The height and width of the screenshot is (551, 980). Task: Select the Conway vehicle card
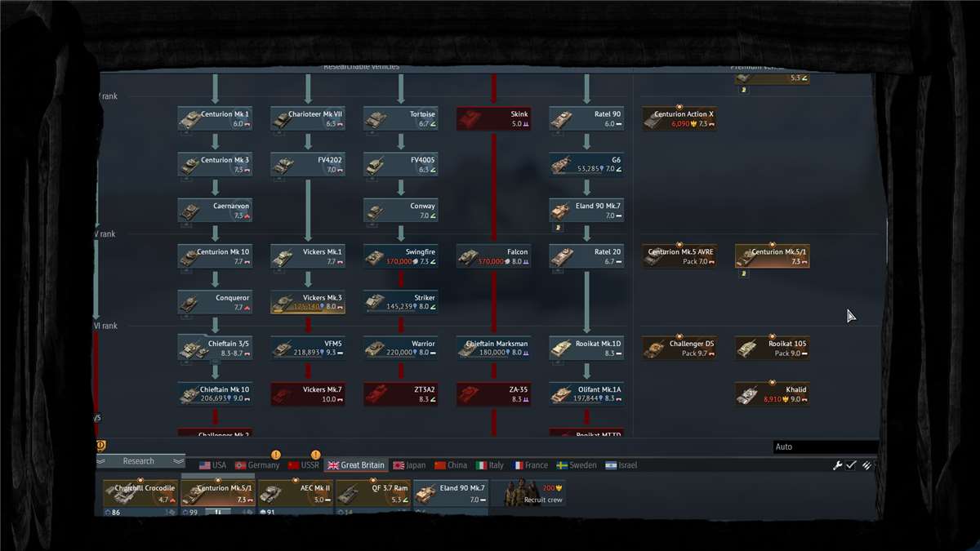401,211
